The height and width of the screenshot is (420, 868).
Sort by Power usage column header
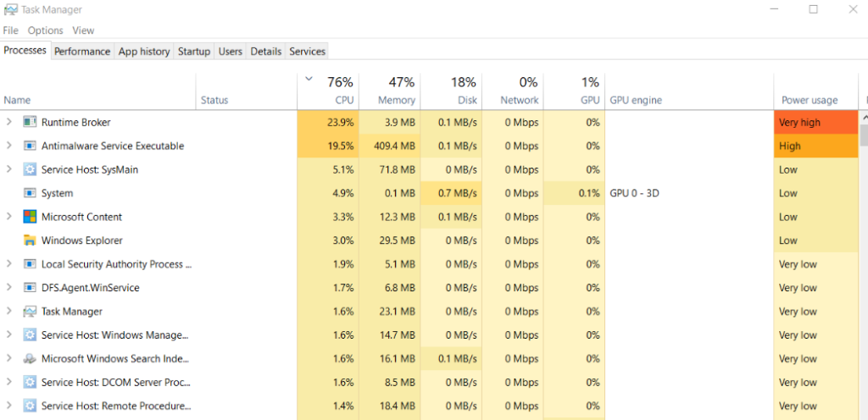816,91
